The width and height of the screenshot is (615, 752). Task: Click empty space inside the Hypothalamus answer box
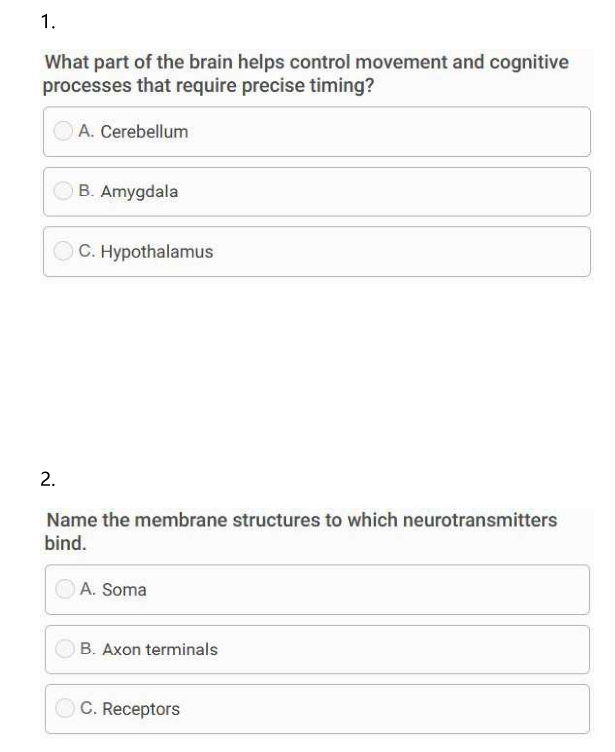400,252
